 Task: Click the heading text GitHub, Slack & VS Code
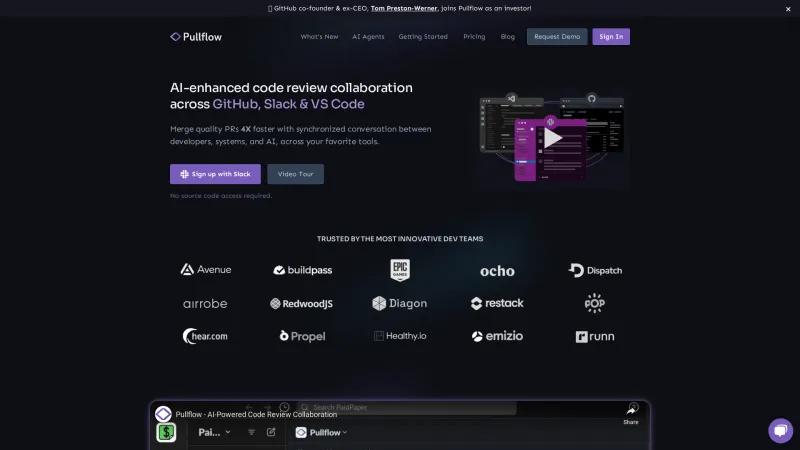pyautogui.click(x=288, y=104)
